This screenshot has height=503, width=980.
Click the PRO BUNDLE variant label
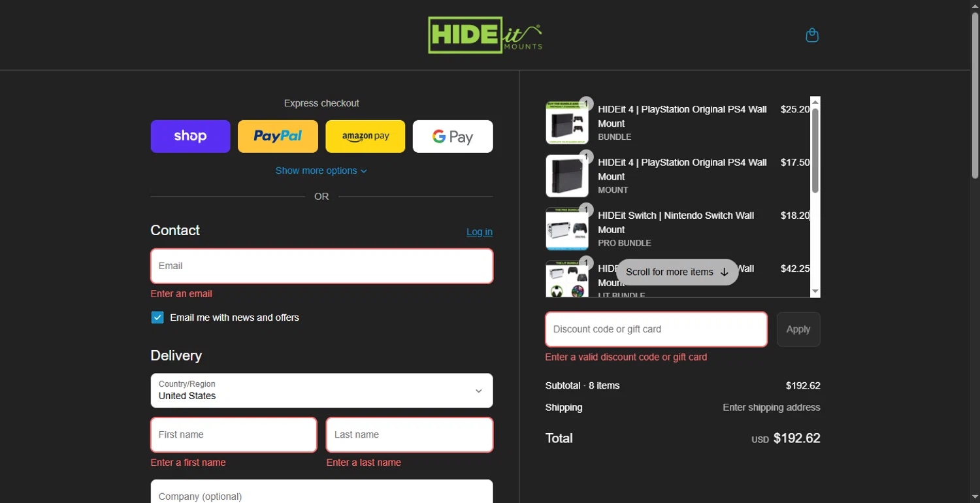pyautogui.click(x=625, y=243)
